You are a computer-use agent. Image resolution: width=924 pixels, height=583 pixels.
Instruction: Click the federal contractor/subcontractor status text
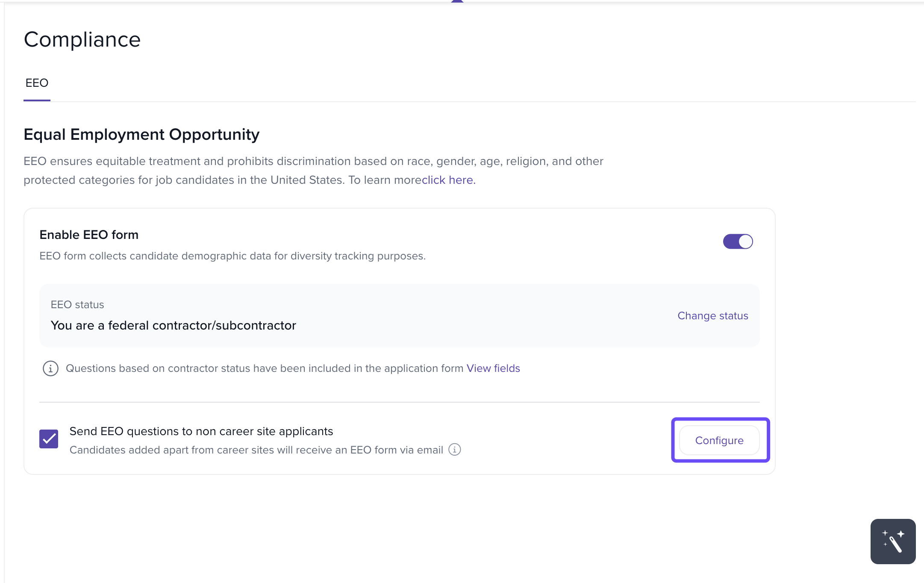click(x=173, y=325)
